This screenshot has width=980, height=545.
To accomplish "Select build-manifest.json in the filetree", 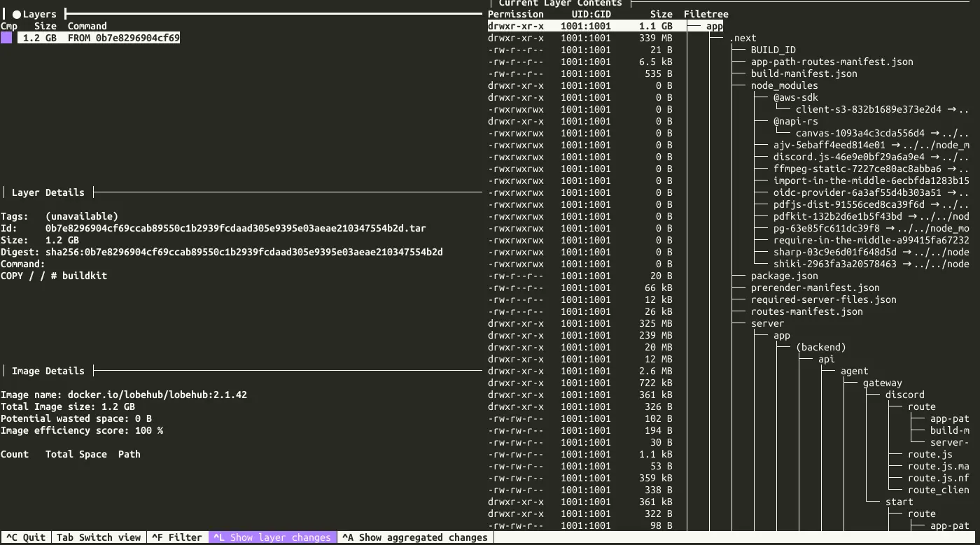I will tap(804, 73).
